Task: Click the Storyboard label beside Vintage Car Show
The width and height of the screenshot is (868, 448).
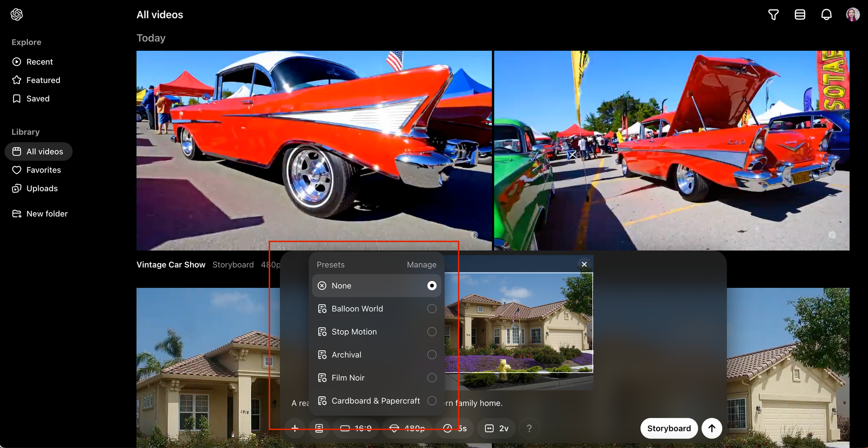Action: [x=233, y=265]
